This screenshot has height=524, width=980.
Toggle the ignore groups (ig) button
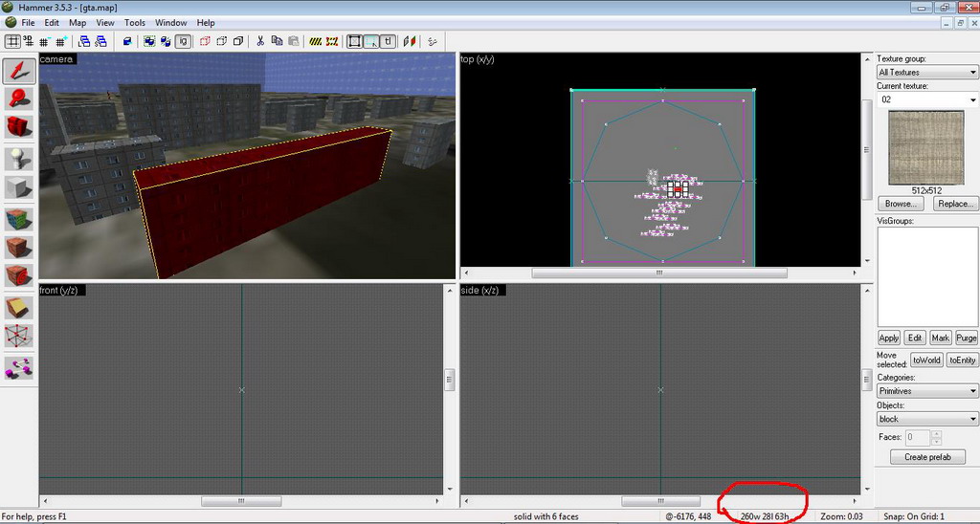click(x=183, y=41)
